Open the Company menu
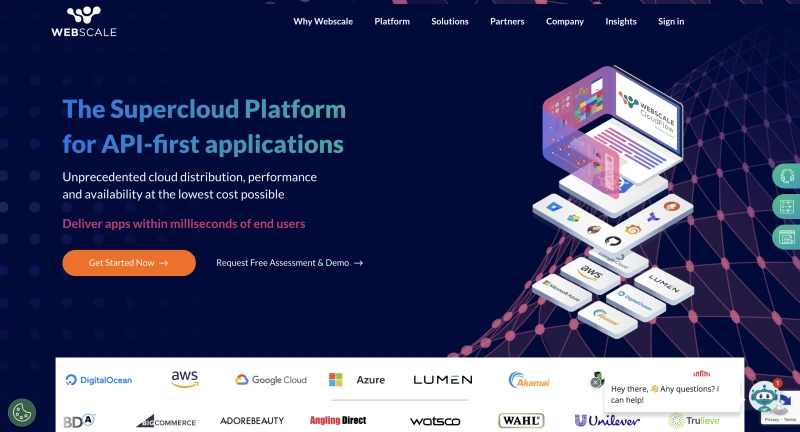 click(x=565, y=21)
